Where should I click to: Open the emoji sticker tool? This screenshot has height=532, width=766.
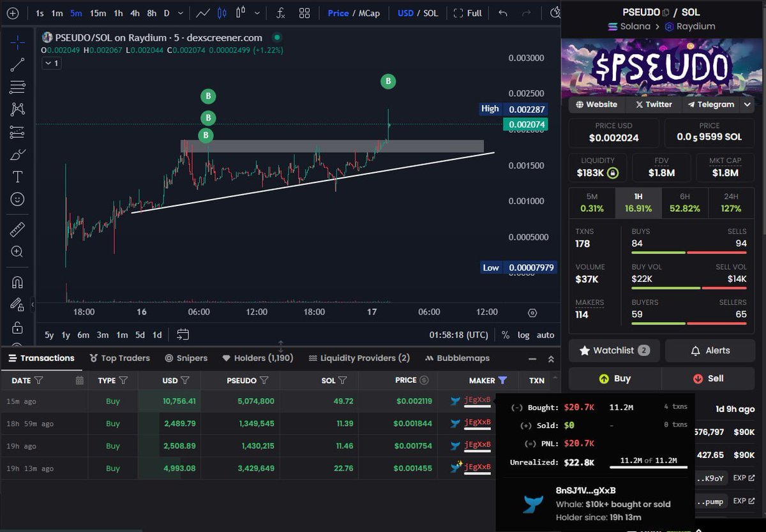[17, 200]
